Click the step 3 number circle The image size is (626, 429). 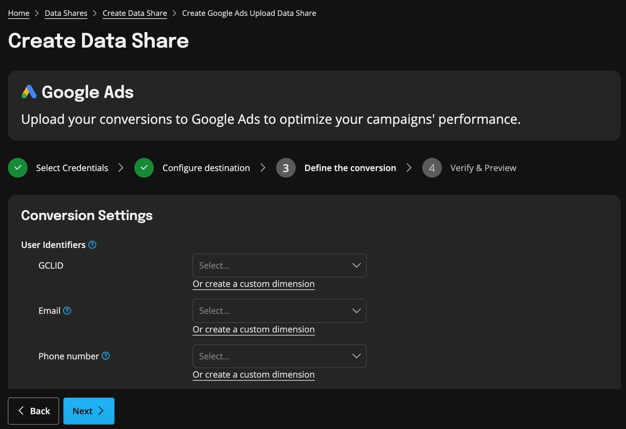click(286, 168)
